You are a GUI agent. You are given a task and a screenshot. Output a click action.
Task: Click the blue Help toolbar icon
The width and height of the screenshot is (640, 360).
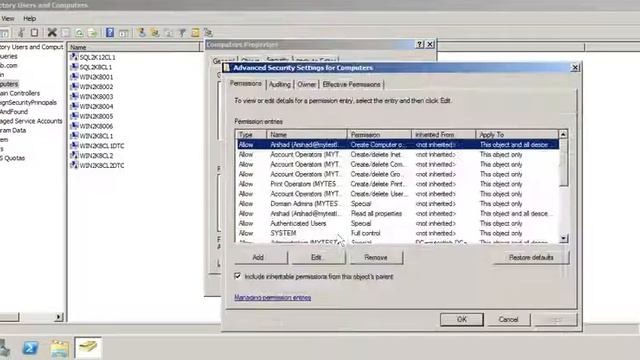pos(110,33)
